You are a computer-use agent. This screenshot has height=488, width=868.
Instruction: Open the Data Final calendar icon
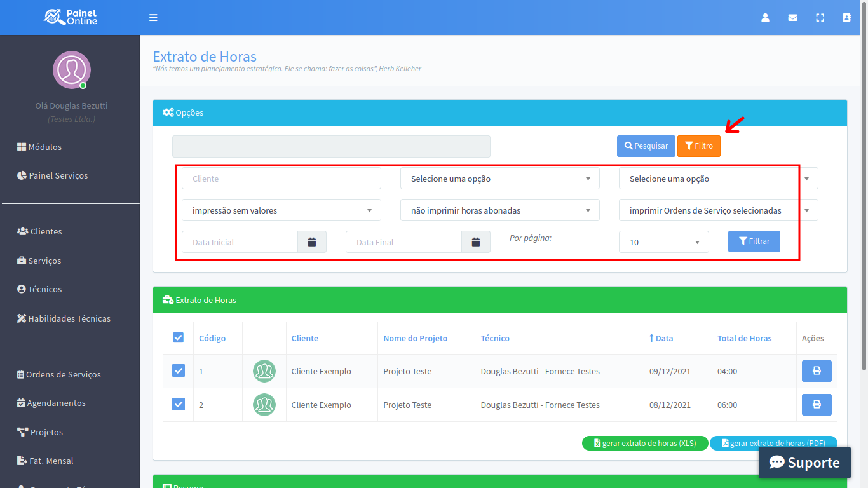point(476,242)
